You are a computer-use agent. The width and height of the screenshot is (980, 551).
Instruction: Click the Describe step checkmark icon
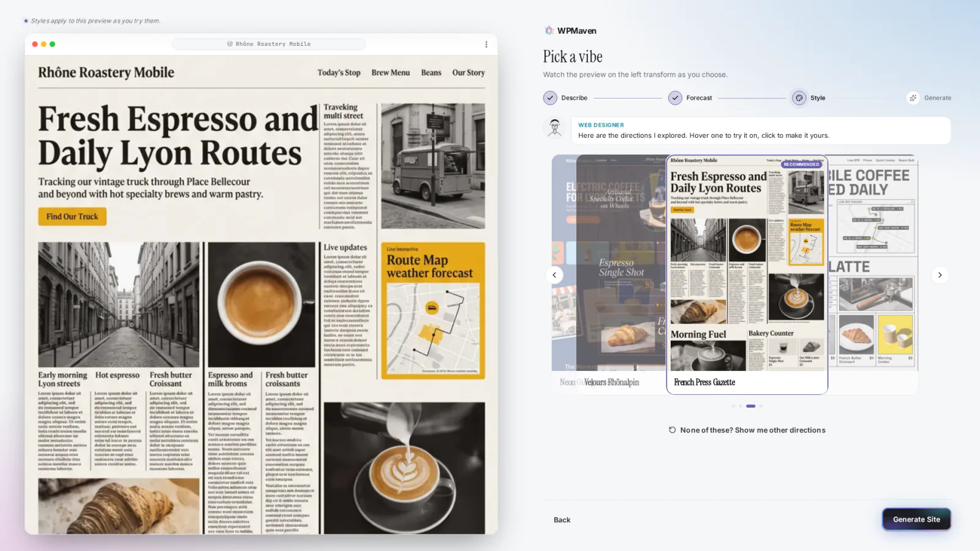[550, 98]
